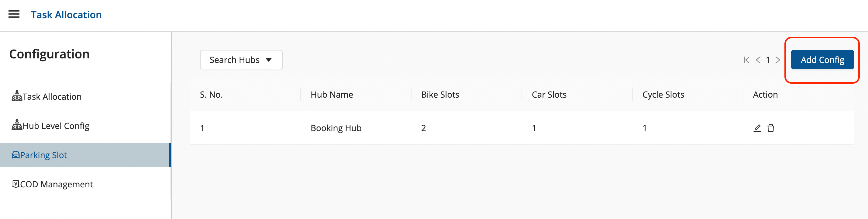Open the hamburger navigation menu
The height and width of the screenshot is (219, 868).
(14, 14)
